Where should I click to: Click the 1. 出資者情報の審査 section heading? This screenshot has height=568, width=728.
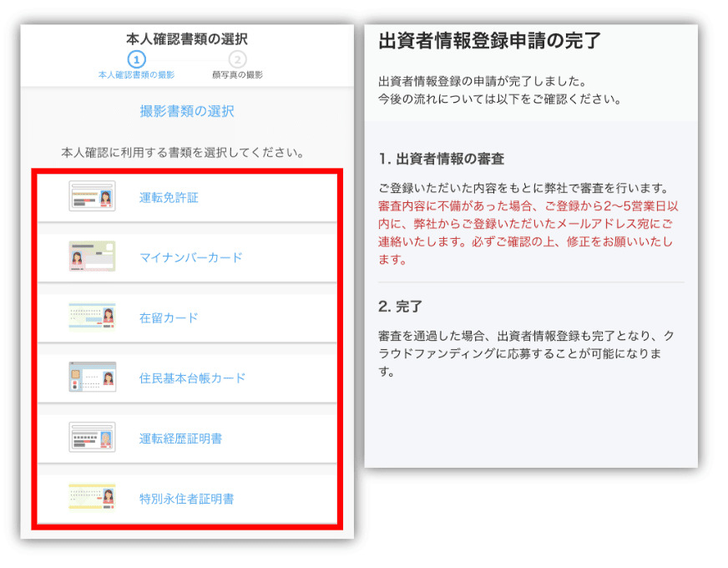tap(441, 158)
